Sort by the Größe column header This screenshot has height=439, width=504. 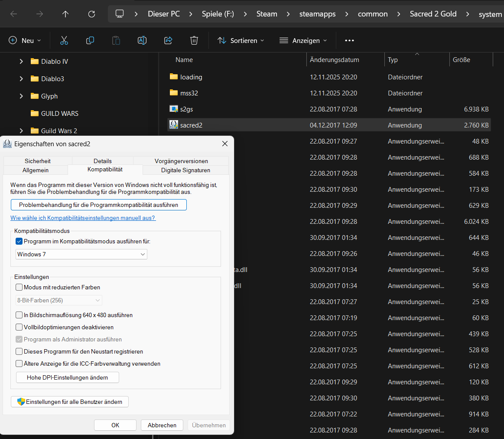point(461,59)
